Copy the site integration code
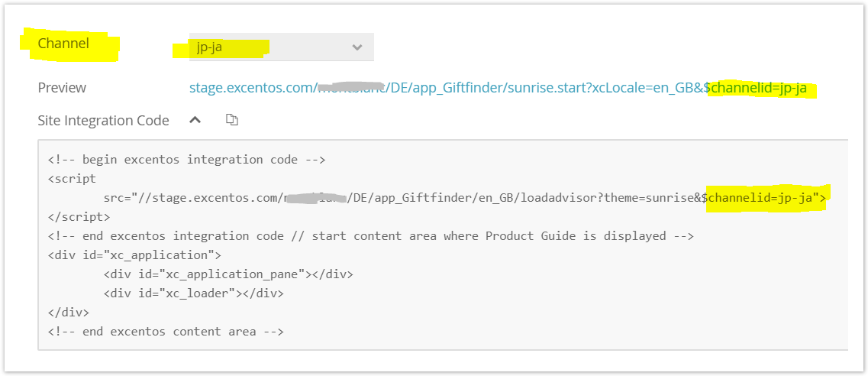Screen dimensions: 868x376 pyautogui.click(x=232, y=120)
